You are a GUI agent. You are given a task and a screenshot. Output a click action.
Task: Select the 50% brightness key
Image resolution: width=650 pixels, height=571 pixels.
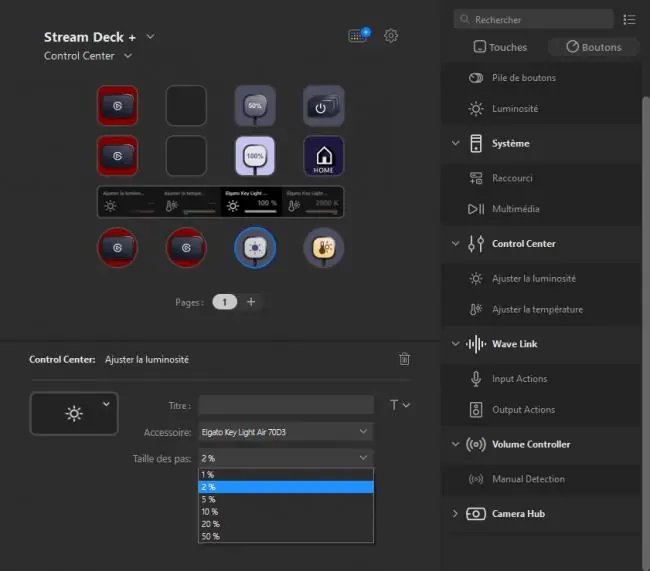click(x=255, y=106)
